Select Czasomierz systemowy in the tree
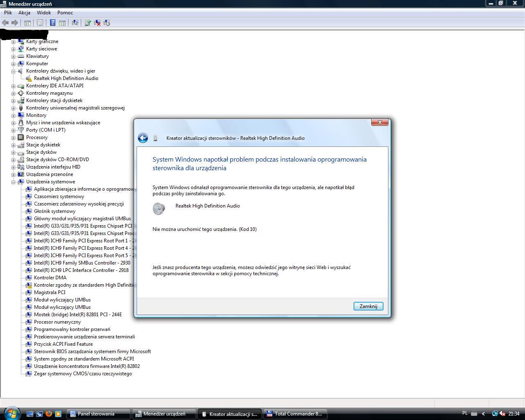 coord(59,196)
